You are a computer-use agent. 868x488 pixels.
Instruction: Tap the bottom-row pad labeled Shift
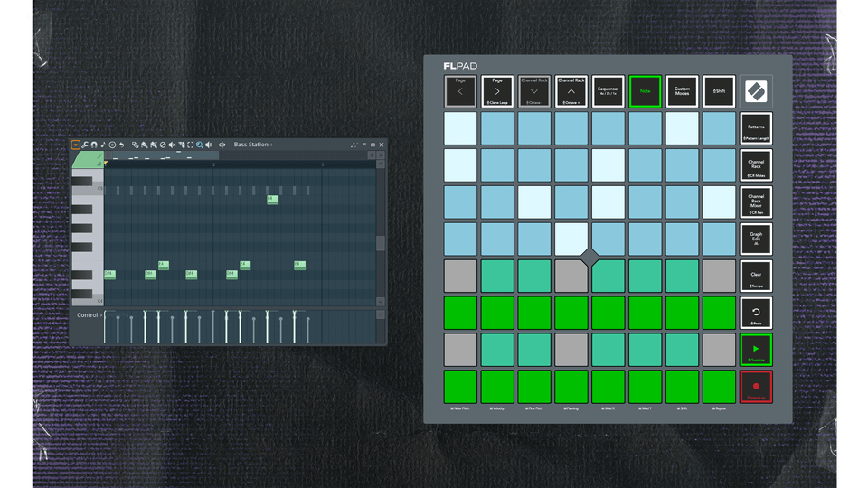coord(682,388)
